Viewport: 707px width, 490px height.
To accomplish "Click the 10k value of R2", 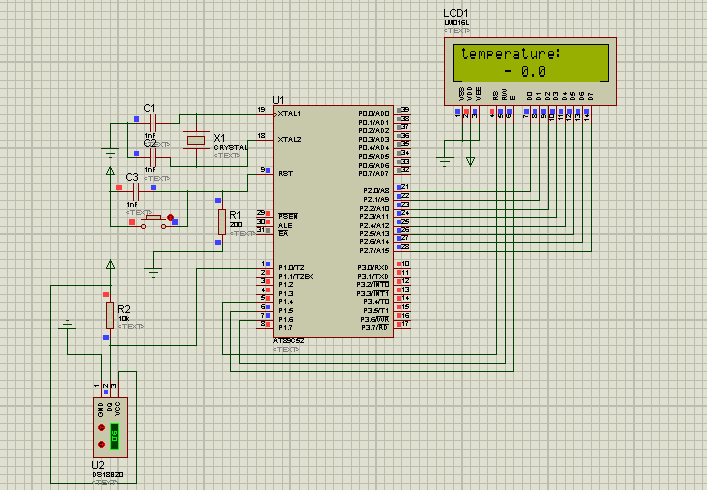I will click(x=123, y=318).
